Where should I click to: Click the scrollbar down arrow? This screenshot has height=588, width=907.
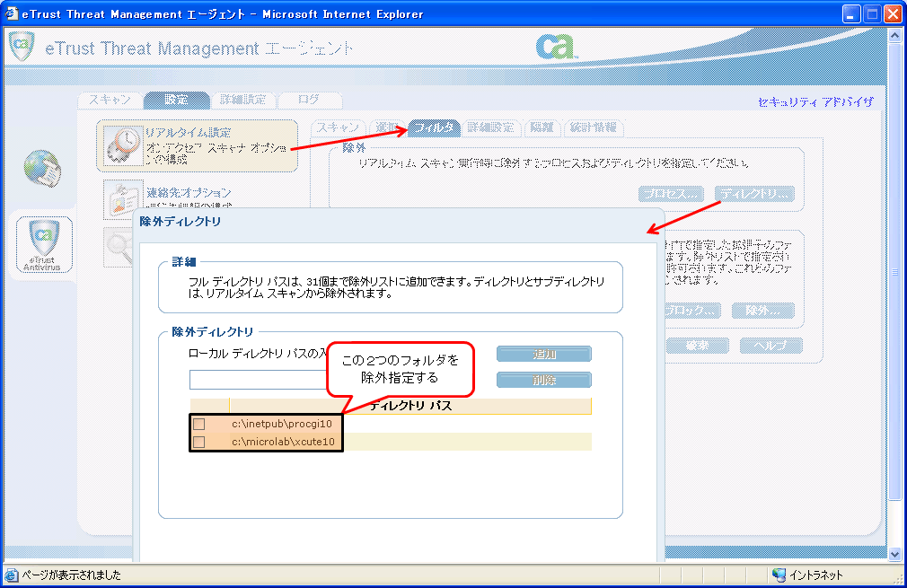[x=894, y=555]
